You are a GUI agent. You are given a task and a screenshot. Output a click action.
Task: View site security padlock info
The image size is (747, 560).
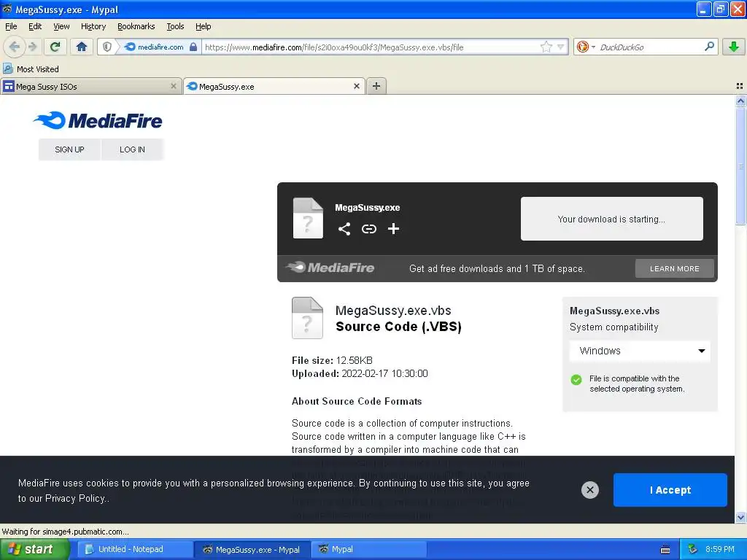193,47
